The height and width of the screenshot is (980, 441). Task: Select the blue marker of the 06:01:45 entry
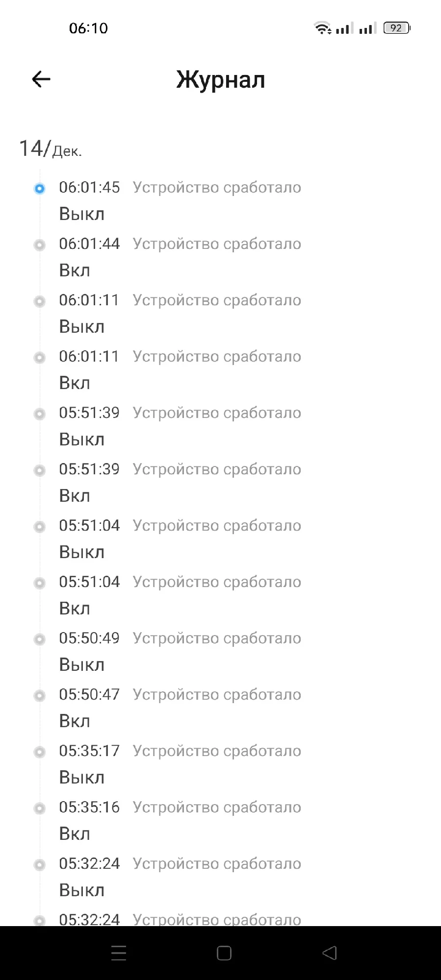[39, 188]
